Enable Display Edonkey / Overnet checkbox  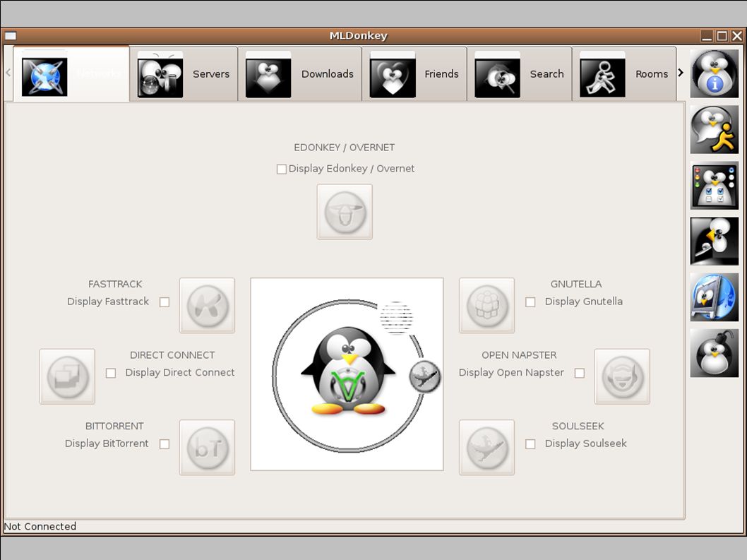(x=282, y=169)
